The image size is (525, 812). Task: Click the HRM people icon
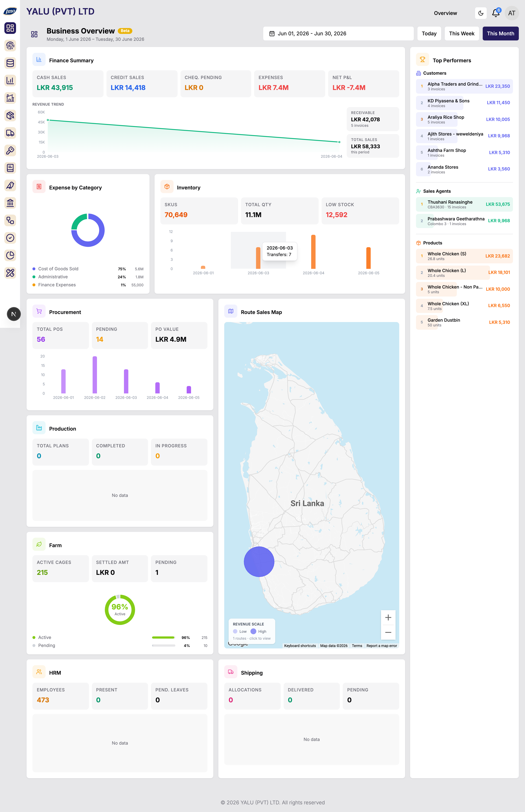click(39, 672)
